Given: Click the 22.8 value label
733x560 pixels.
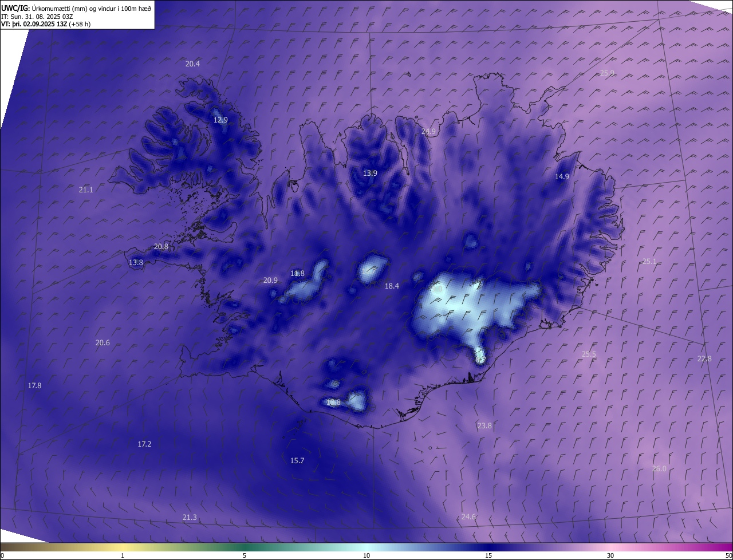Looking at the screenshot, I should click(x=704, y=359).
